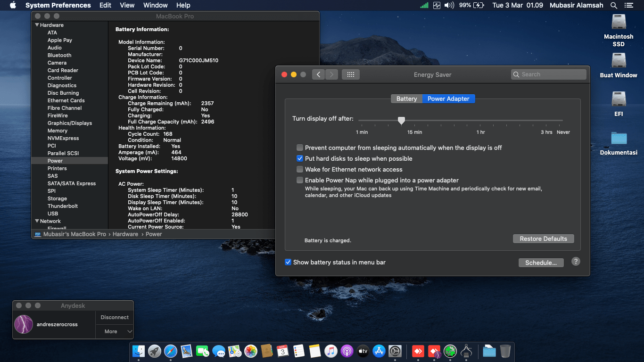Open App Store icon in Dock

click(x=379, y=351)
